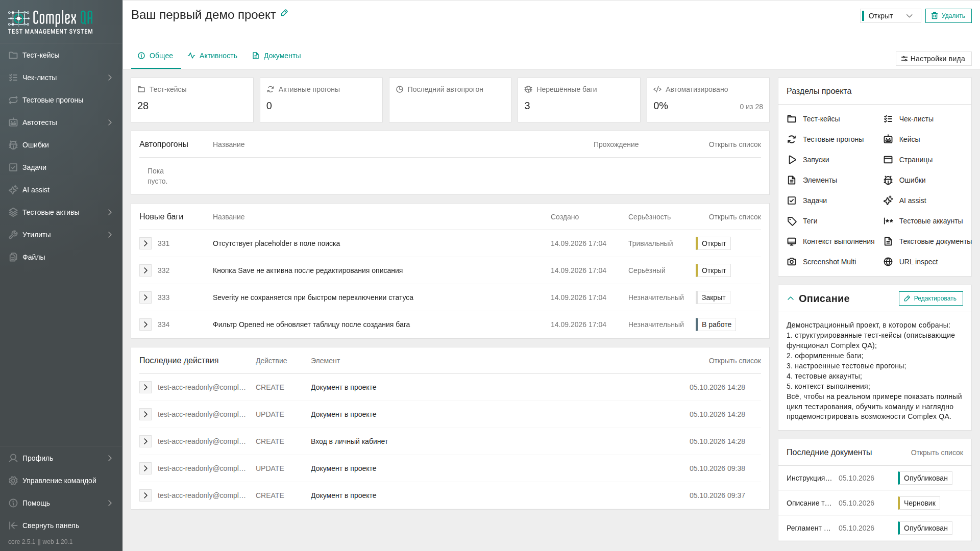Open the project status dropdown Открыт
980x551 pixels.
click(x=890, y=16)
